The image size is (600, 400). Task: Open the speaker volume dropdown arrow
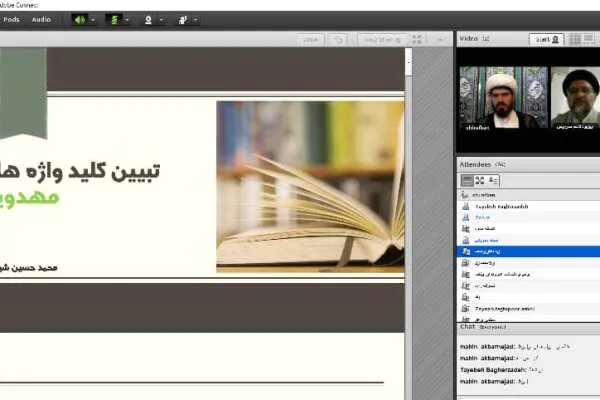click(x=93, y=20)
